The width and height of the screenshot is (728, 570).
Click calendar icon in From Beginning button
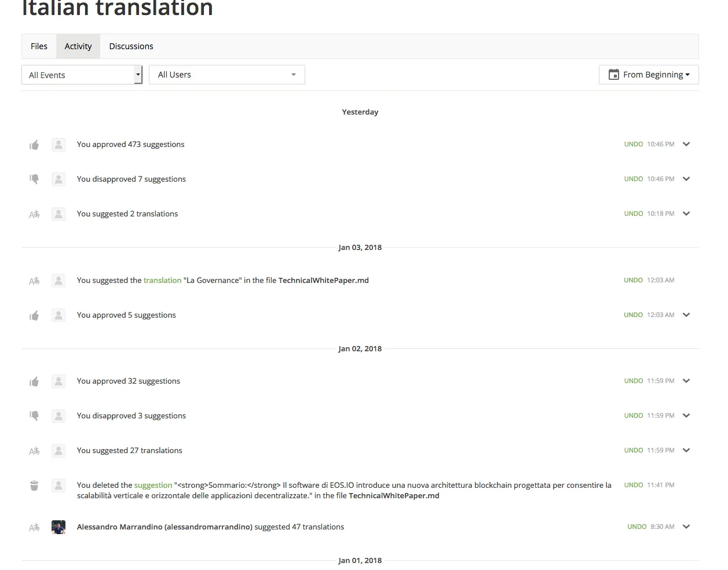click(614, 75)
